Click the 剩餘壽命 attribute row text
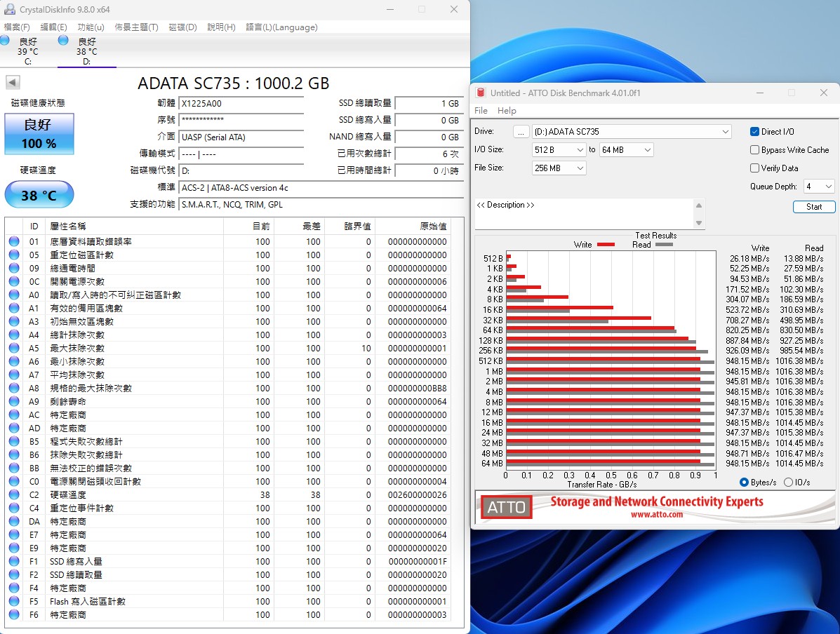 pos(68,402)
